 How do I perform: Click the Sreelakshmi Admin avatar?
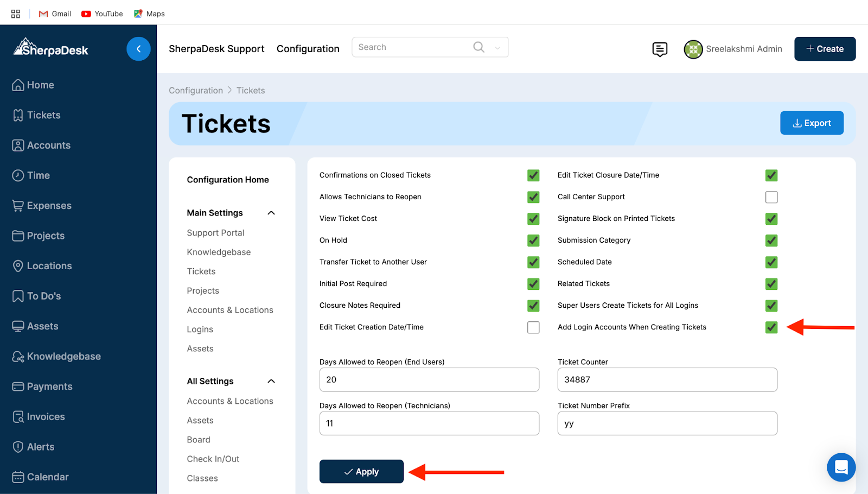693,49
